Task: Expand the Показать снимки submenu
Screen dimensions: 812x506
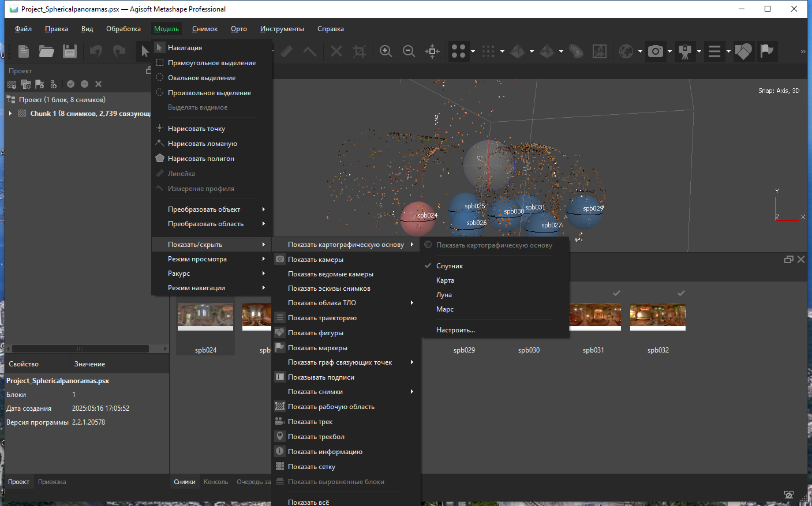Action: pos(315,392)
